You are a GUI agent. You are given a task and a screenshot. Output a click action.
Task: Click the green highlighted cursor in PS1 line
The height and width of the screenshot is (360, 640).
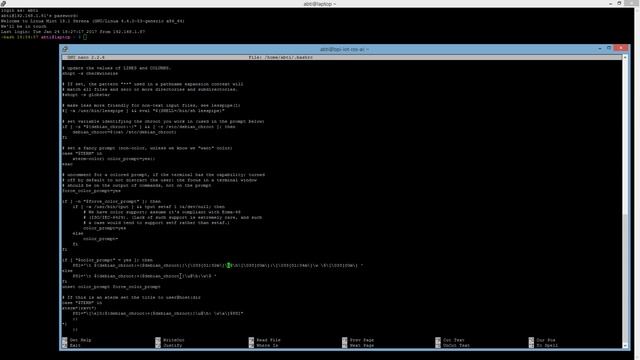(229, 265)
